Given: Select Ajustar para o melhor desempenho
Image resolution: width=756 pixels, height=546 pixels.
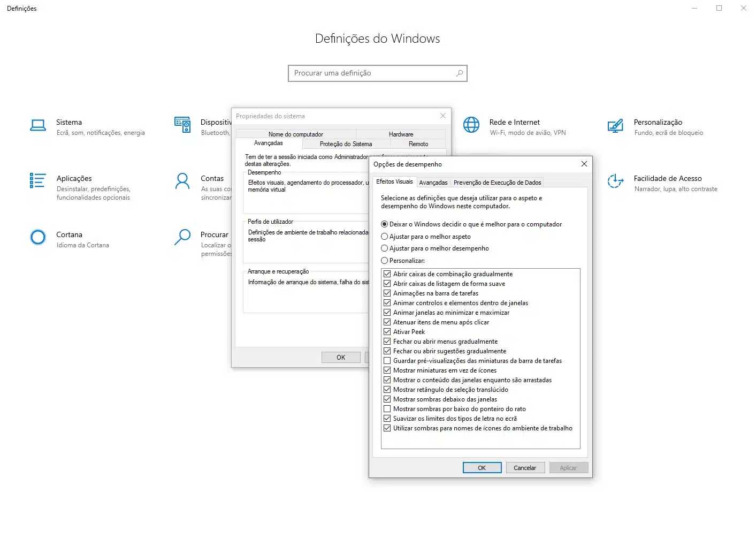Looking at the screenshot, I should (384, 248).
